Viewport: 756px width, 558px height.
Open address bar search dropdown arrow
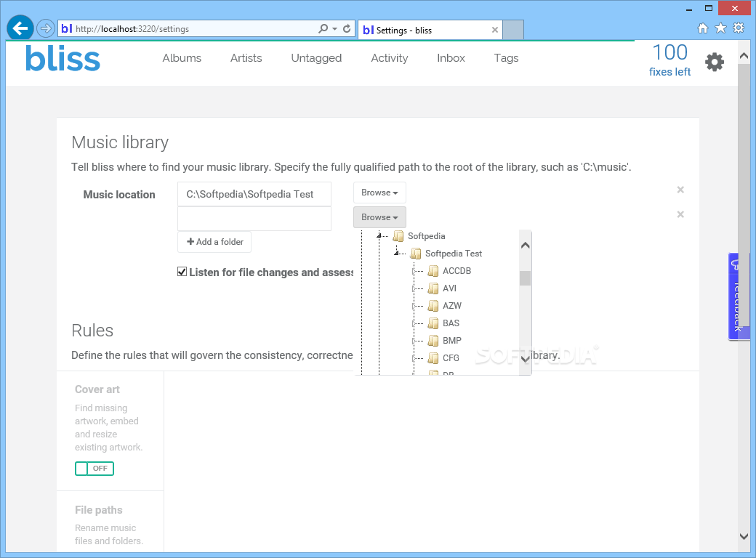click(x=334, y=29)
